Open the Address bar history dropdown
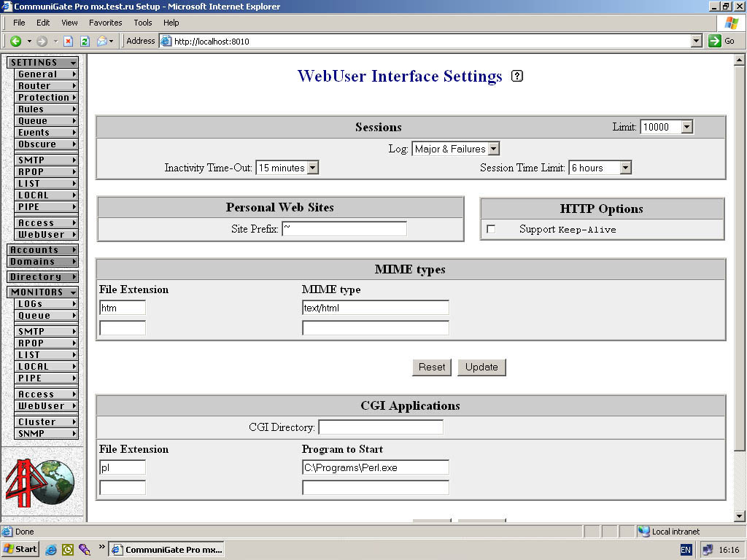Image resolution: width=747 pixels, height=560 pixels. [697, 41]
